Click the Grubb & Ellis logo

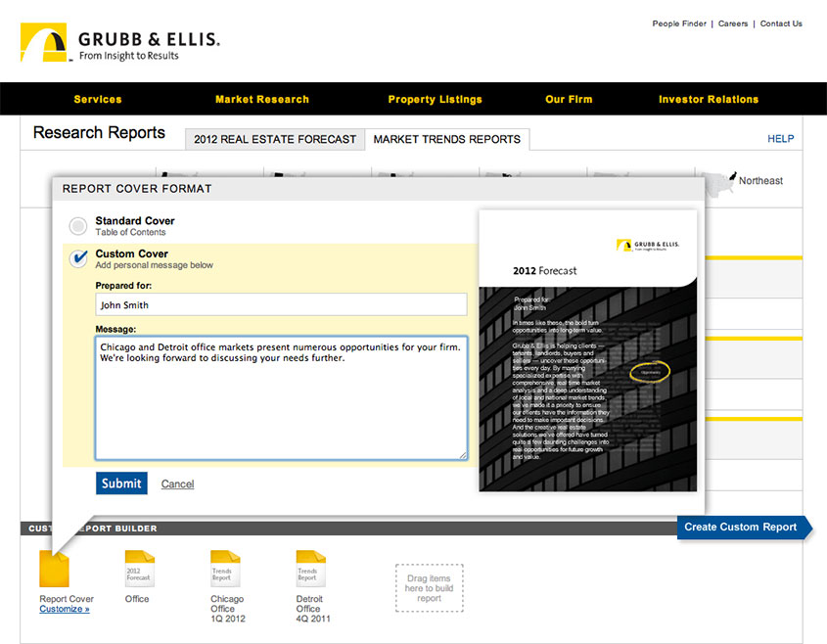coord(119,45)
